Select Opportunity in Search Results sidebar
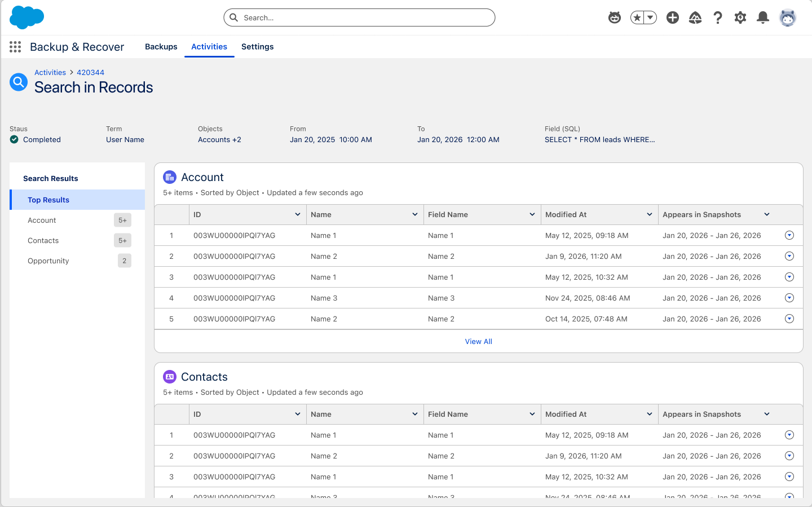812x507 pixels. pos(77,261)
